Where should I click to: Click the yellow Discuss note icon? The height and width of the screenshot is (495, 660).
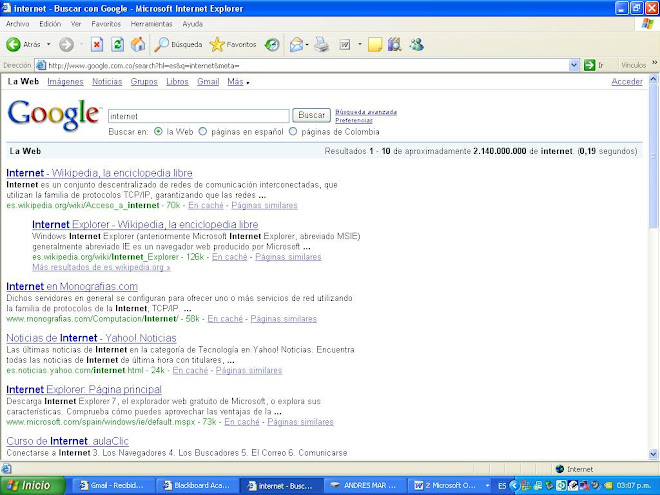(x=375, y=44)
